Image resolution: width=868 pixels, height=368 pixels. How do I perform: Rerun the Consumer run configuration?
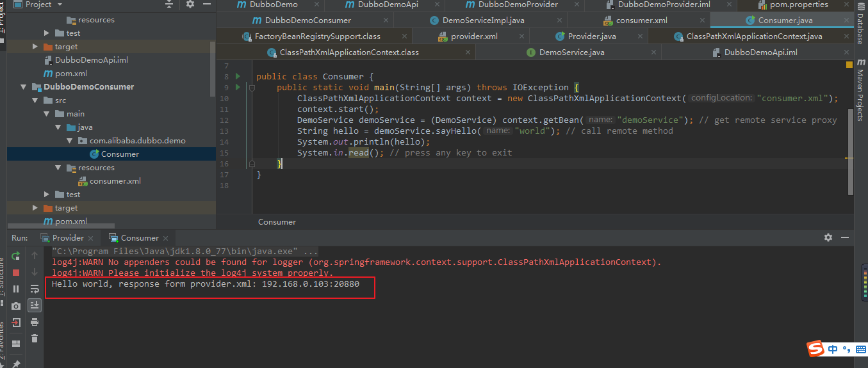coord(16,256)
